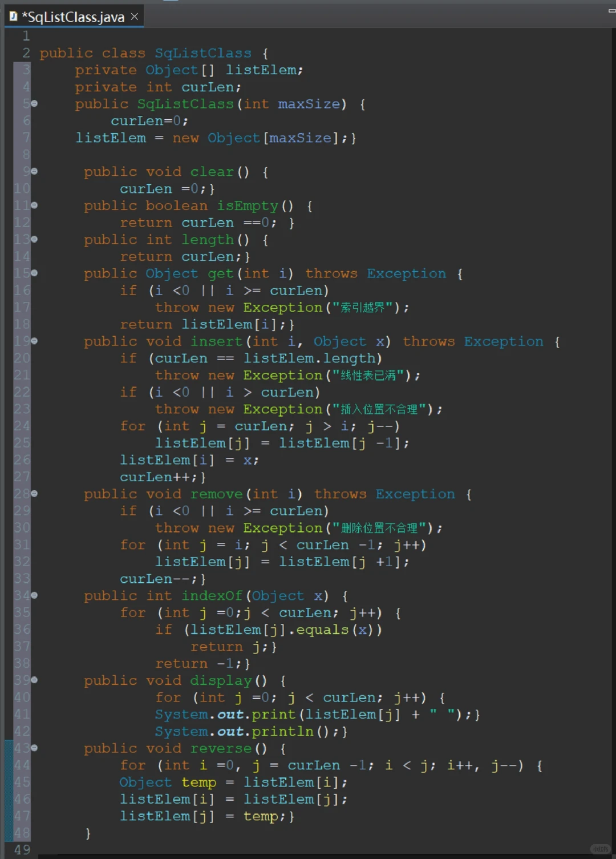Click 'listElem[j +1]' on line 32
The height and width of the screenshot is (859, 616).
click(x=340, y=562)
